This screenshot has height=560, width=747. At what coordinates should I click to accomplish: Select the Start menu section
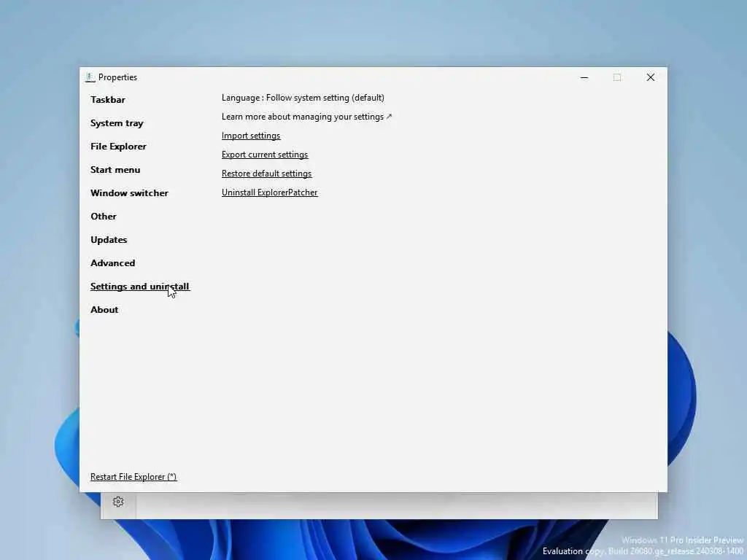115,169
